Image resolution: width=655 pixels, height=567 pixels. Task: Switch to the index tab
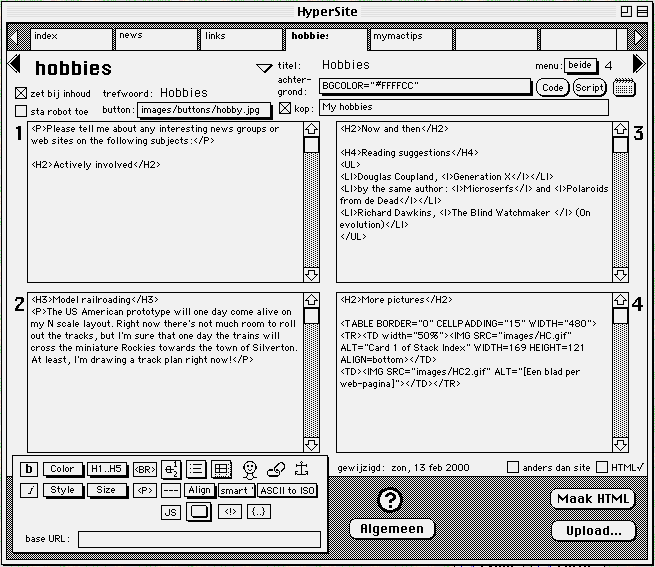[71, 39]
